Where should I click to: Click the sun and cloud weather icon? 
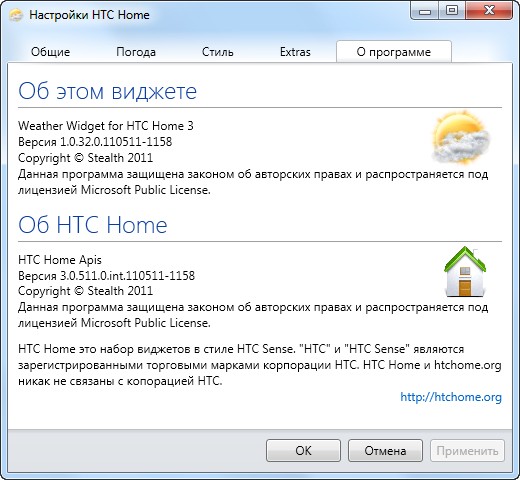(461, 137)
